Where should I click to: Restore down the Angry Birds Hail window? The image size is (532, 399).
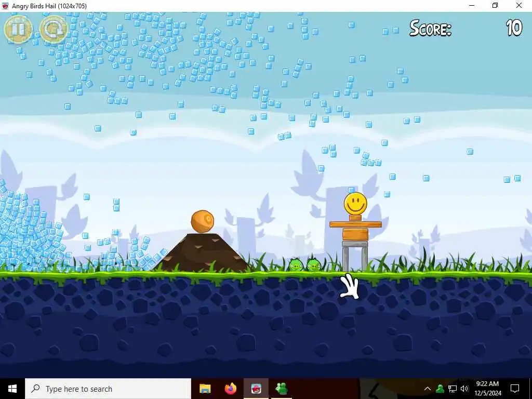[x=495, y=6]
